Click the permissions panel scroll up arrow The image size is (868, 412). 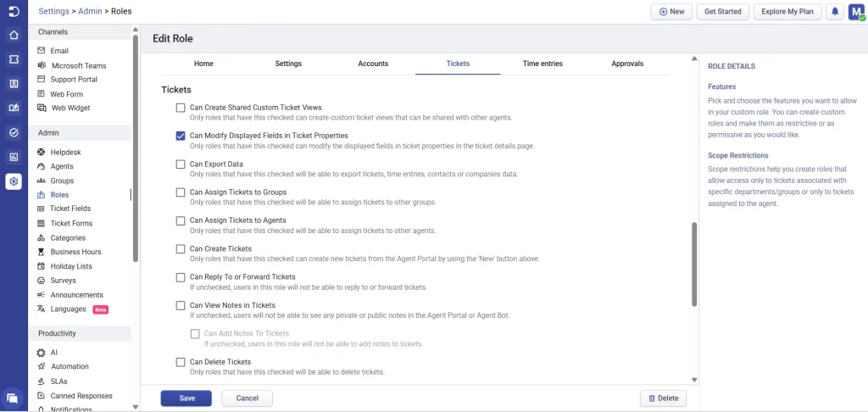[694, 58]
